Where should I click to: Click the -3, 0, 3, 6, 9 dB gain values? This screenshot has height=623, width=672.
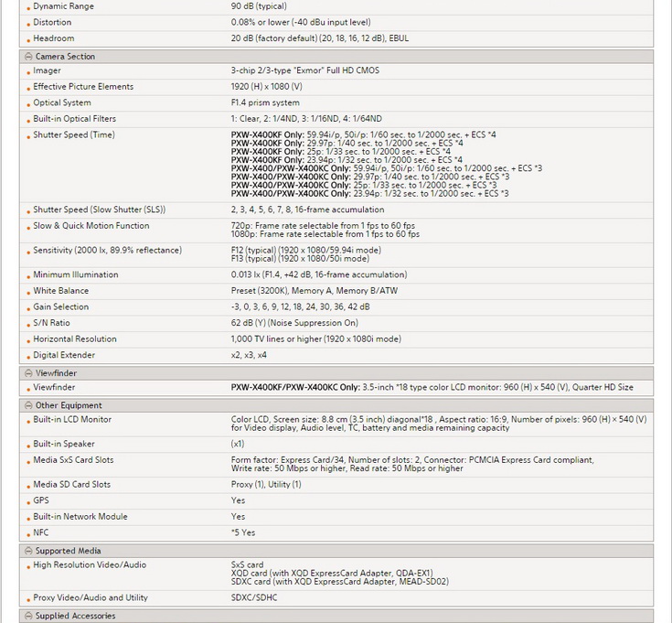coord(301,307)
